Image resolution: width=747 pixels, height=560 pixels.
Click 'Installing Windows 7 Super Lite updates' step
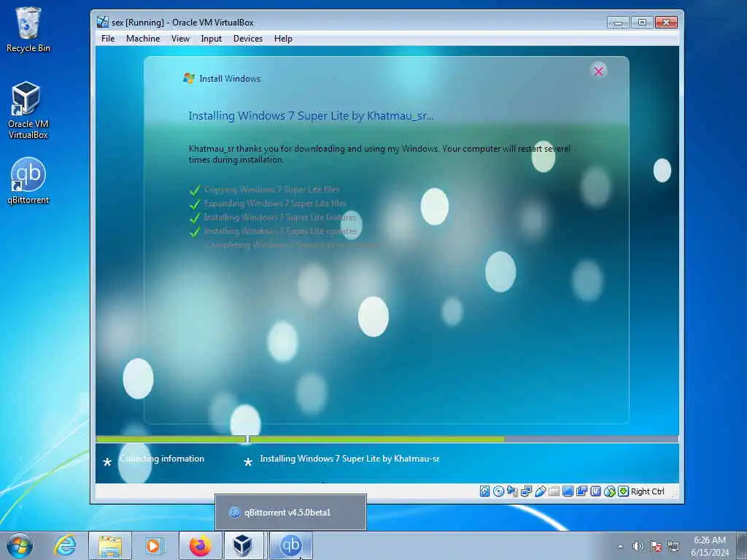(280, 231)
